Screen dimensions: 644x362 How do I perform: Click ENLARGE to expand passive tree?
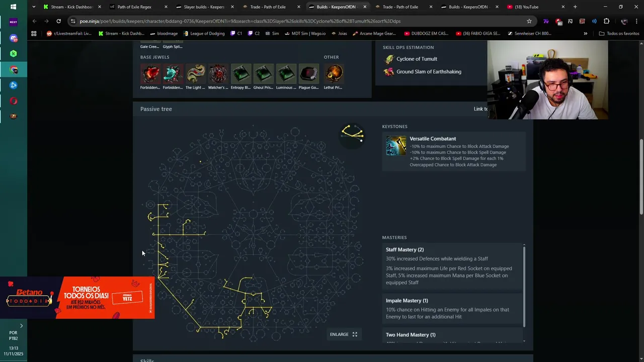pyautogui.click(x=344, y=334)
